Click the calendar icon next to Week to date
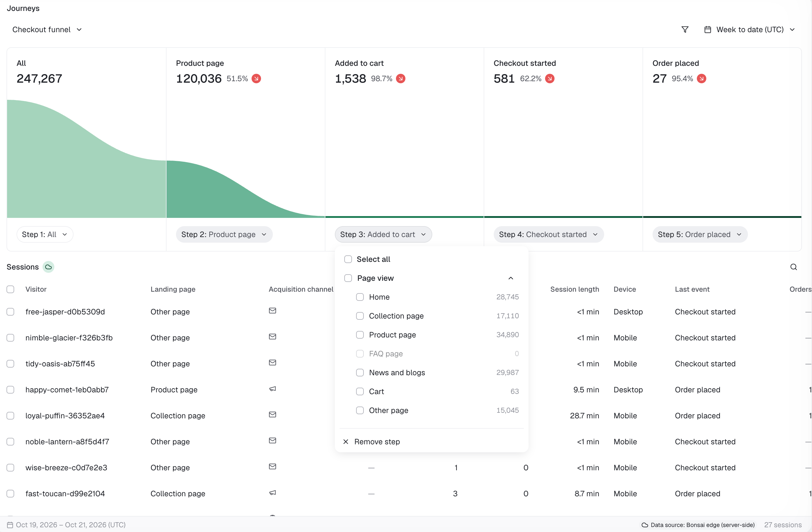Viewport: 812px width, 532px height. 707,30
